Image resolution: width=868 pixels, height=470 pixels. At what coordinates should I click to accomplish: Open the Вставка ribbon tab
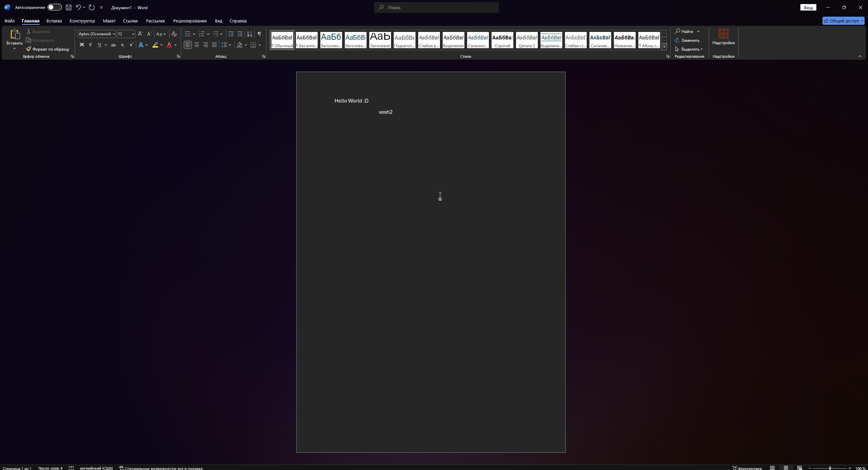54,21
